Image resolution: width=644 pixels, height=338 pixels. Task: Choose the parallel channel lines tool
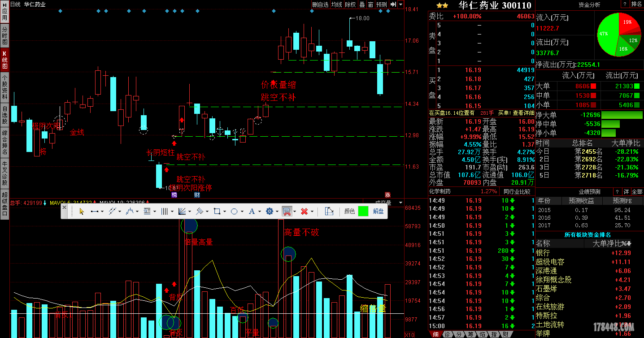[112, 211]
